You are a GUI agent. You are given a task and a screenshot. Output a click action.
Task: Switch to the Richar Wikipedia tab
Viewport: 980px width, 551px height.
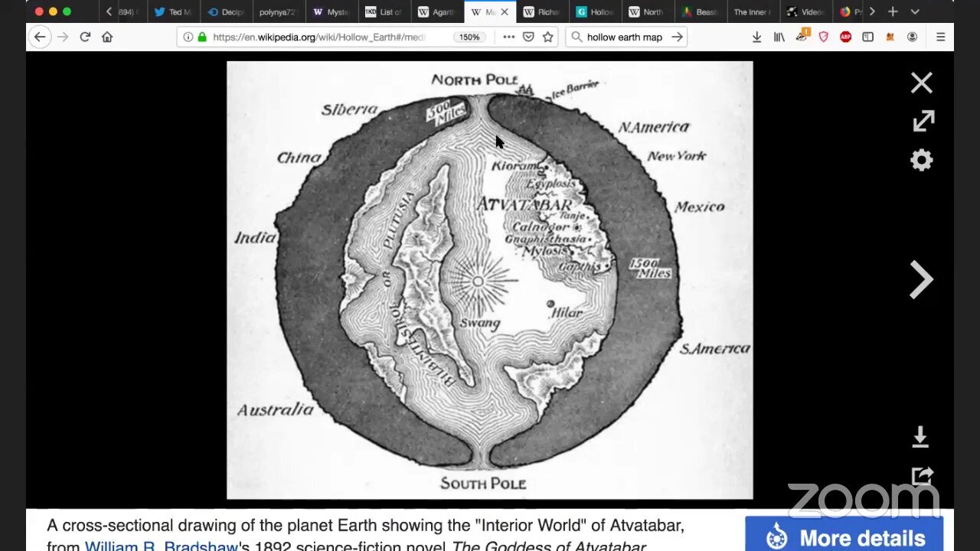tap(543, 11)
